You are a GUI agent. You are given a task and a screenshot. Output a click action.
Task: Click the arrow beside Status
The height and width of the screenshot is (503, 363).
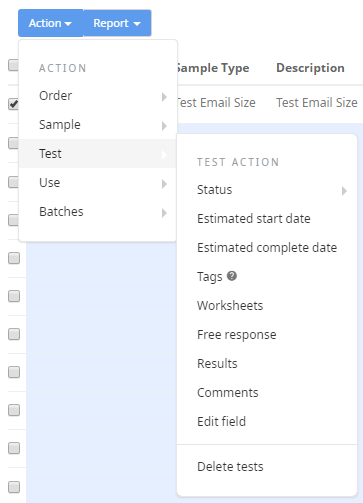click(344, 191)
